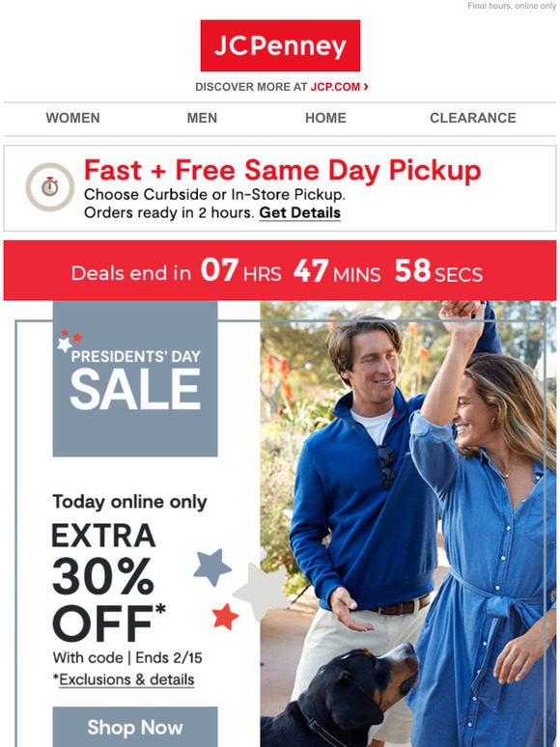Open the CLEARANCE category

[473, 118]
